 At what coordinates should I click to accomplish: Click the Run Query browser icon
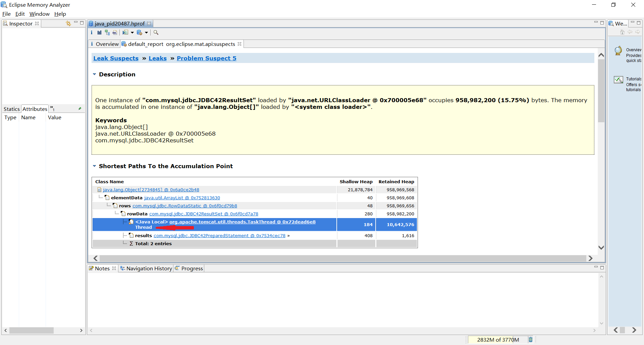(125, 32)
